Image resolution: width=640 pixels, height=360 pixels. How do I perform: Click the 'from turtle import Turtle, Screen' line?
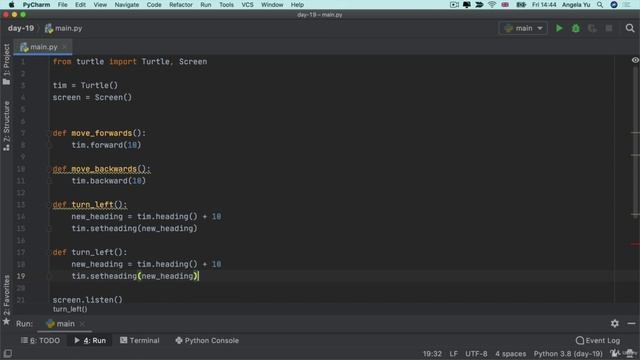click(130, 62)
